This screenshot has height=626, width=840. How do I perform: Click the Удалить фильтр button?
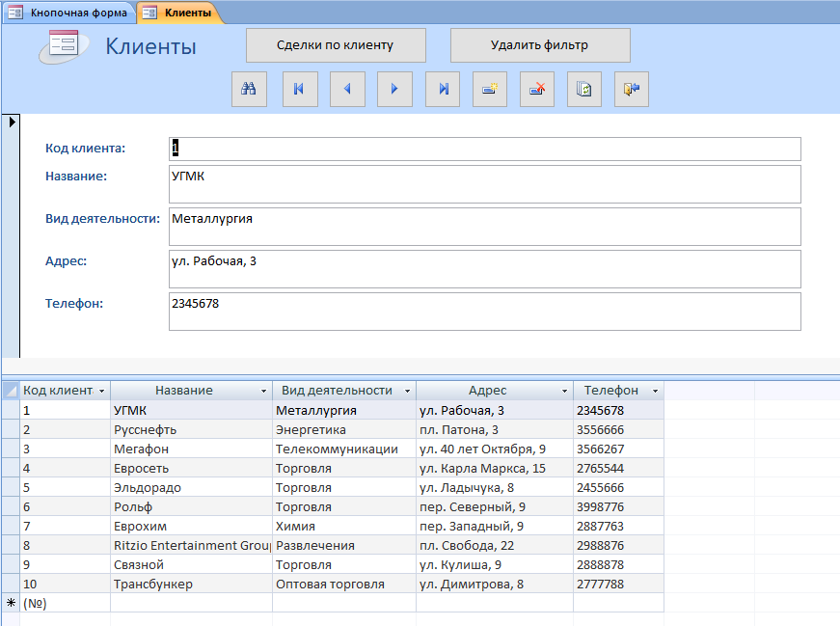(540, 45)
